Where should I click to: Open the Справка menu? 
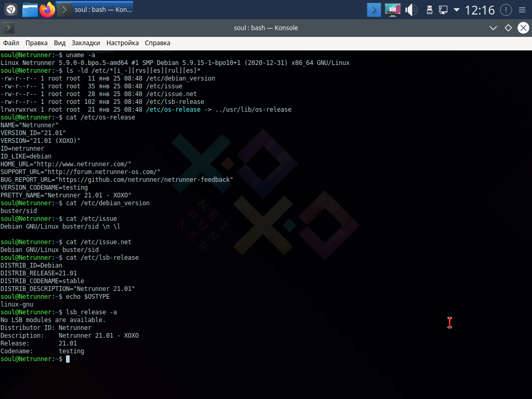[157, 43]
